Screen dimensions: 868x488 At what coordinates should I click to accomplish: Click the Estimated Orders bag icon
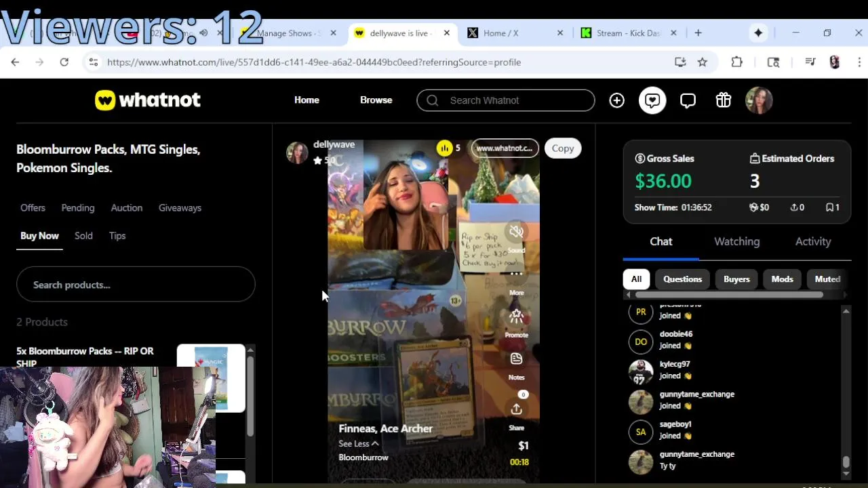click(x=754, y=159)
